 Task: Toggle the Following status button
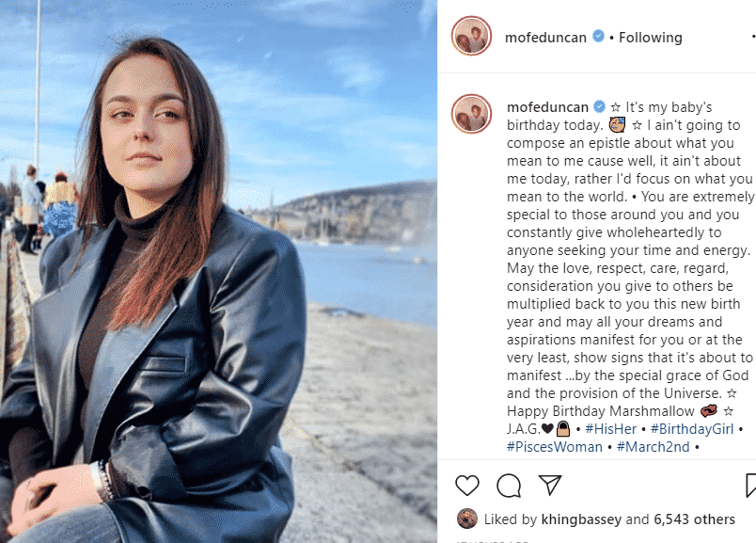(x=650, y=37)
